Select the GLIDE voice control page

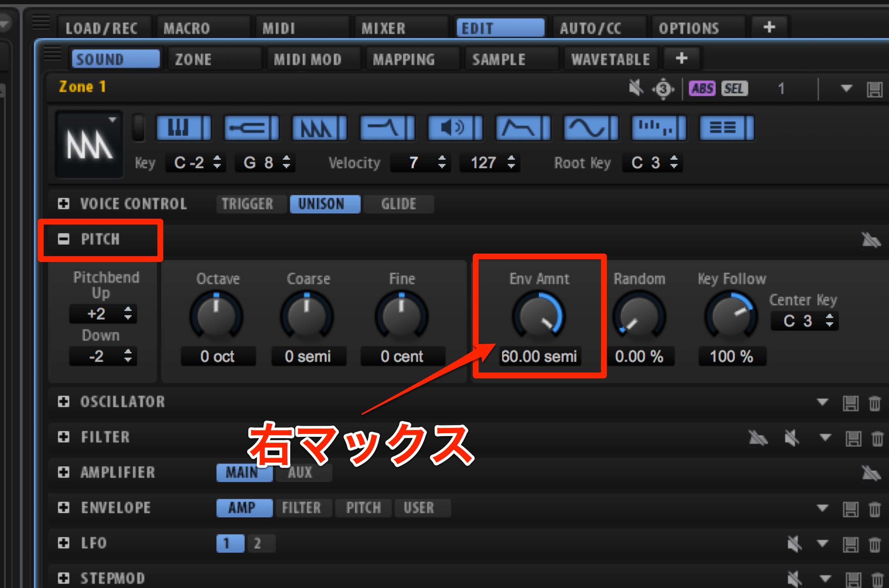click(399, 204)
